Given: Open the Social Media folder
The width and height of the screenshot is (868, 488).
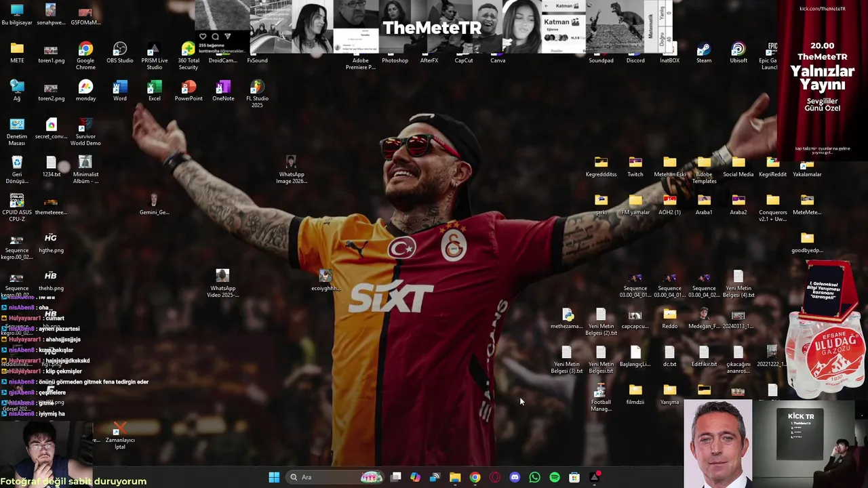Looking at the screenshot, I should click(x=738, y=166).
